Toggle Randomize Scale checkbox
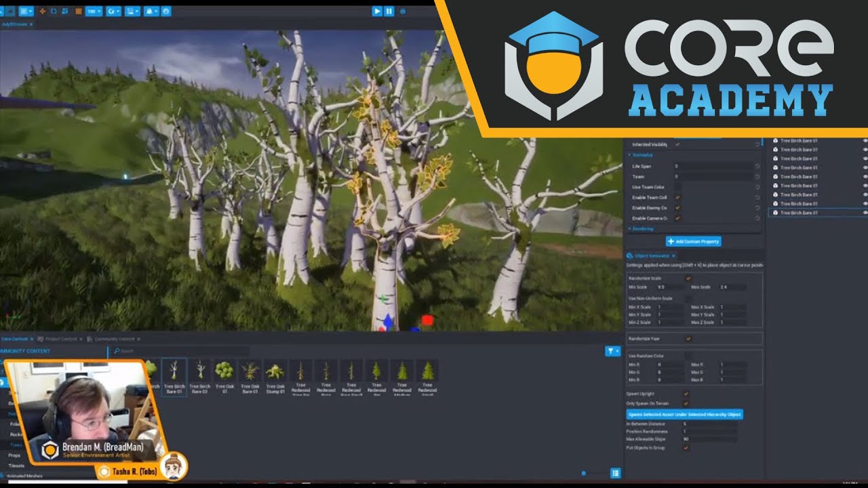The image size is (868, 488). (x=688, y=279)
